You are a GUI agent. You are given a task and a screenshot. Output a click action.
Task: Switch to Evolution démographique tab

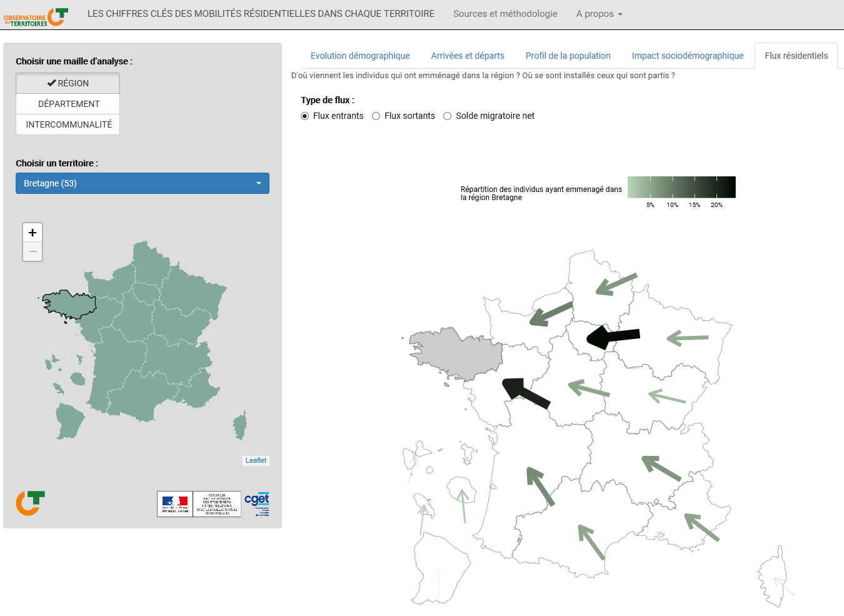coord(360,56)
